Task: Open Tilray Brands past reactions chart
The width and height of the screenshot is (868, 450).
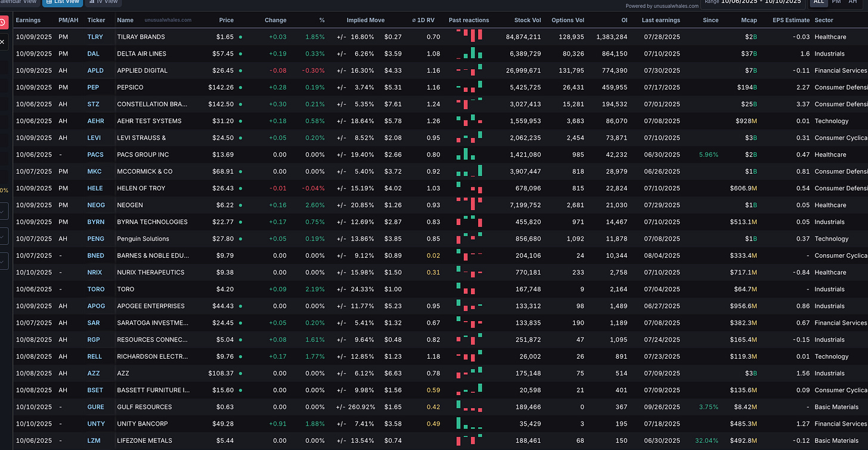Action: point(469,36)
